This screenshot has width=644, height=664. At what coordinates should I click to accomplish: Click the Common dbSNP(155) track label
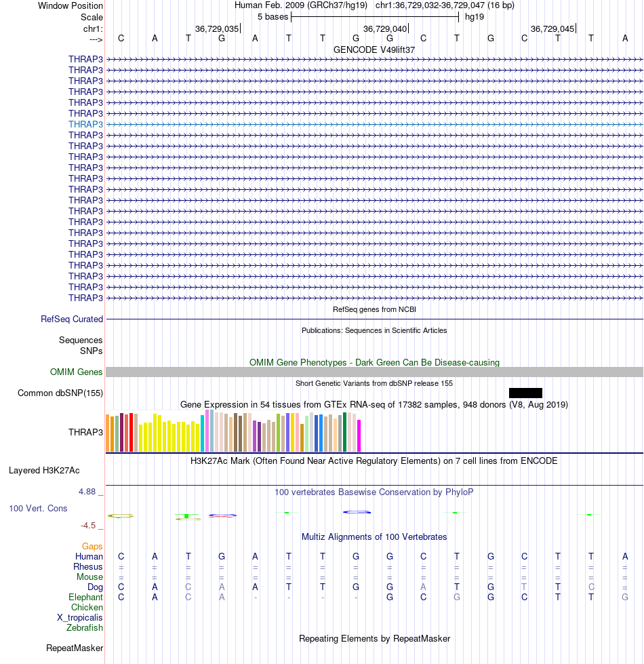[x=60, y=393]
